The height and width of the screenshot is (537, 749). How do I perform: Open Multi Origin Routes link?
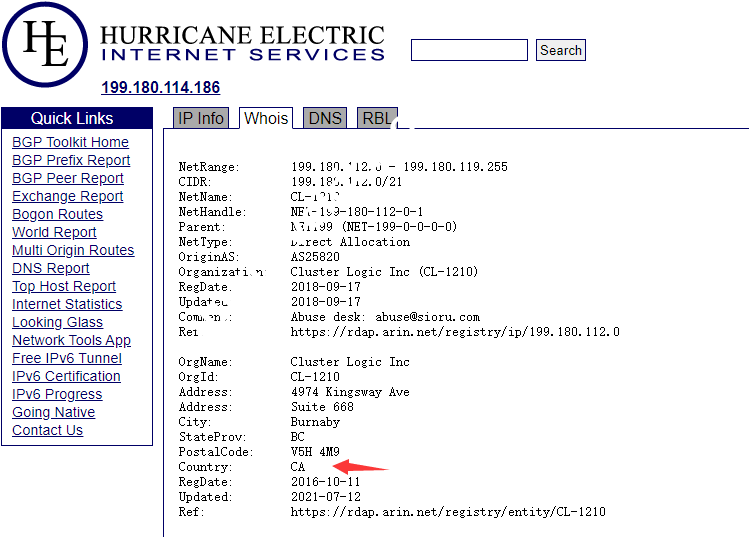tap(73, 250)
